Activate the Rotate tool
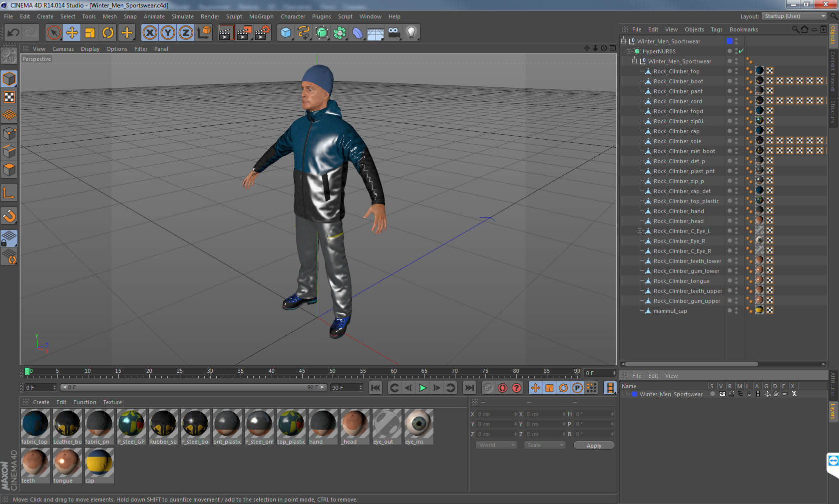The image size is (839, 504). (108, 33)
